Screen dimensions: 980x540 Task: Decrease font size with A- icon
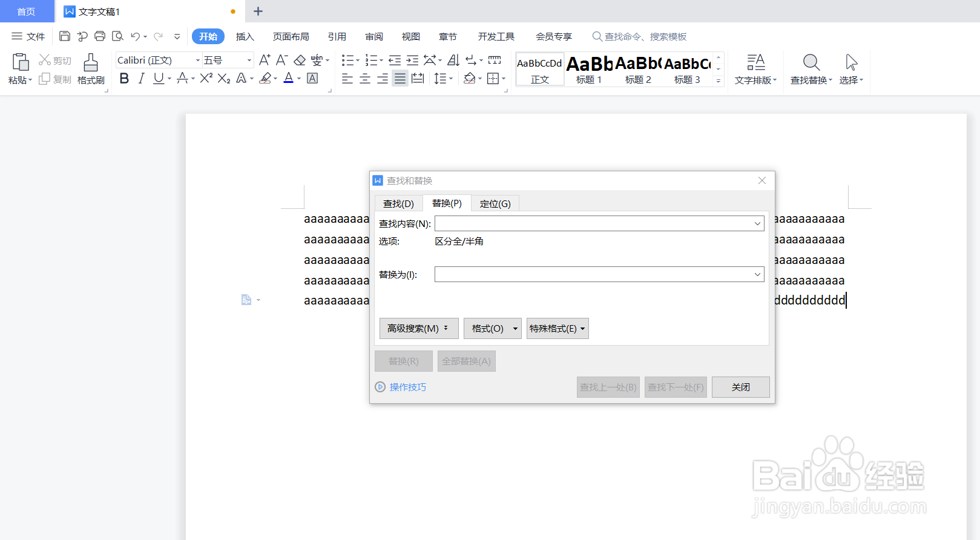pyautogui.click(x=281, y=60)
